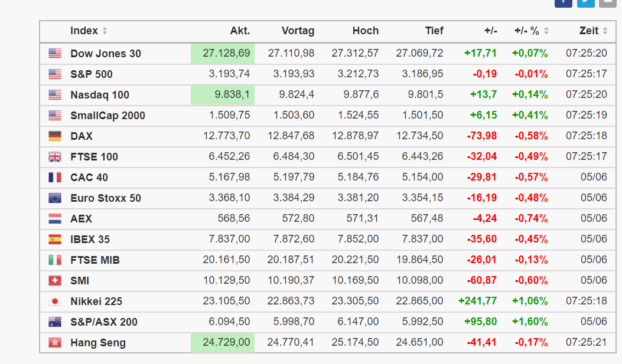Viewport: 622px width, 364px height.
Task: Click the Akt. column header
Action: click(x=240, y=31)
